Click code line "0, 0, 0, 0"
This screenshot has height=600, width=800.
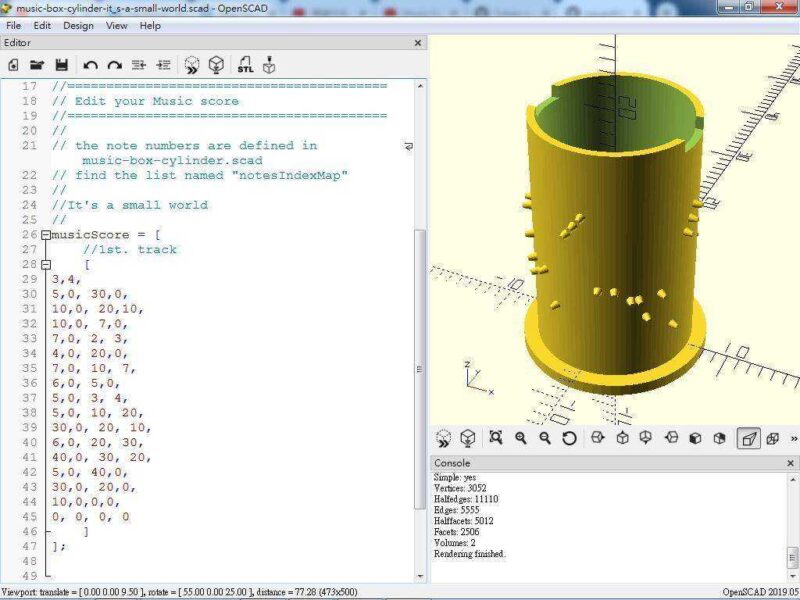pyautogui.click(x=90, y=517)
